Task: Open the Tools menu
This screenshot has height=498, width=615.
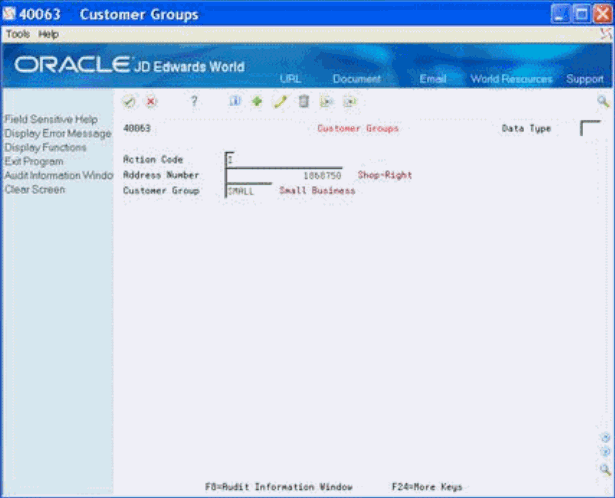Action: point(18,34)
